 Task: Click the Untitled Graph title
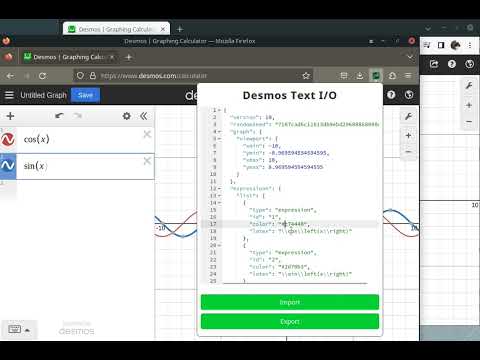(x=43, y=95)
